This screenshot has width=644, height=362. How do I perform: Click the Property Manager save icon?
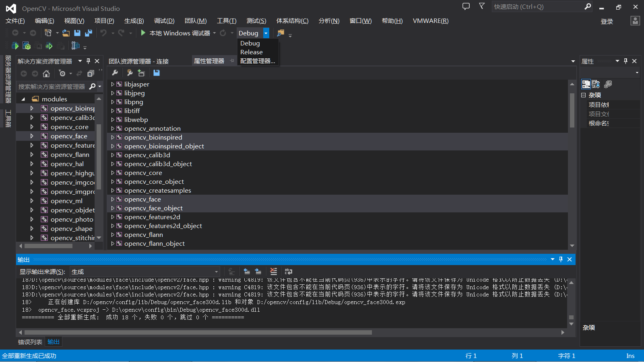157,73
